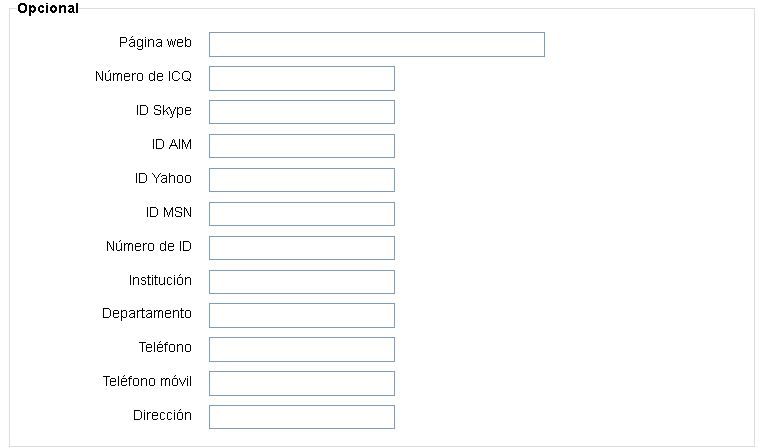Select the ID Skype input field
This screenshot has width=759, height=448.
[301, 112]
